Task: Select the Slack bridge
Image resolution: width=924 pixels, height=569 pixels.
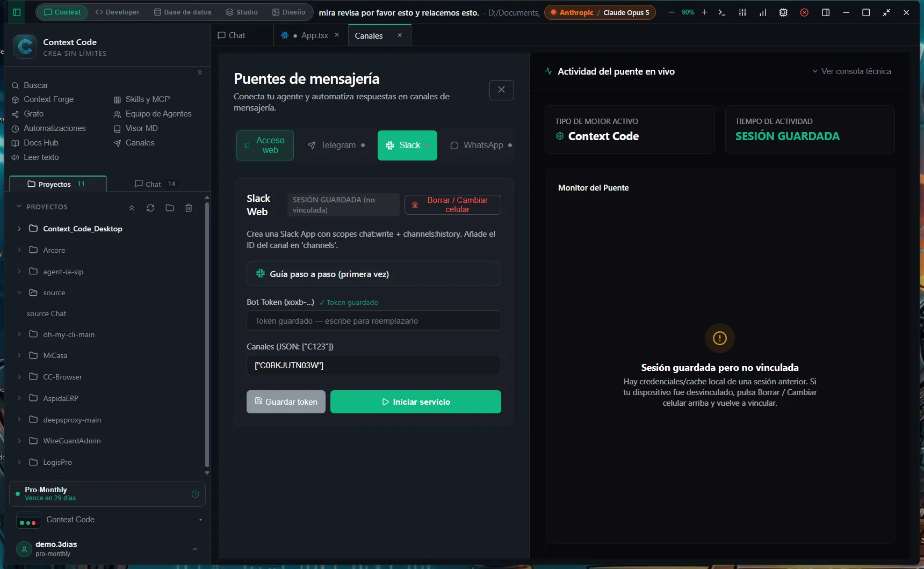Action: (x=407, y=145)
